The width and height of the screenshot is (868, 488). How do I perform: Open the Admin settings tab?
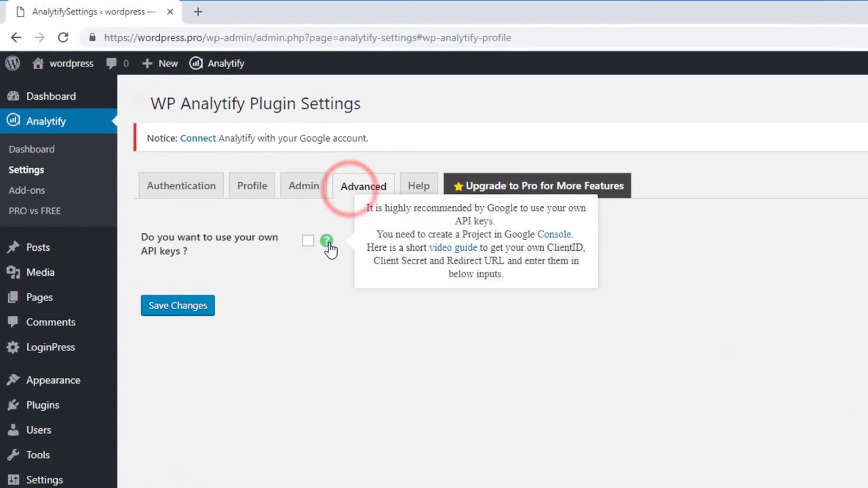pyautogui.click(x=304, y=186)
